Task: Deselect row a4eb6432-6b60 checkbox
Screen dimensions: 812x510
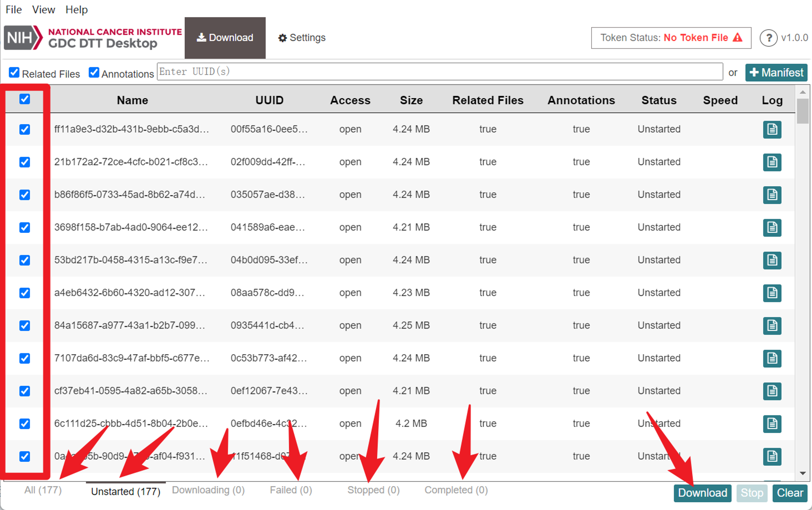Action: (25, 293)
